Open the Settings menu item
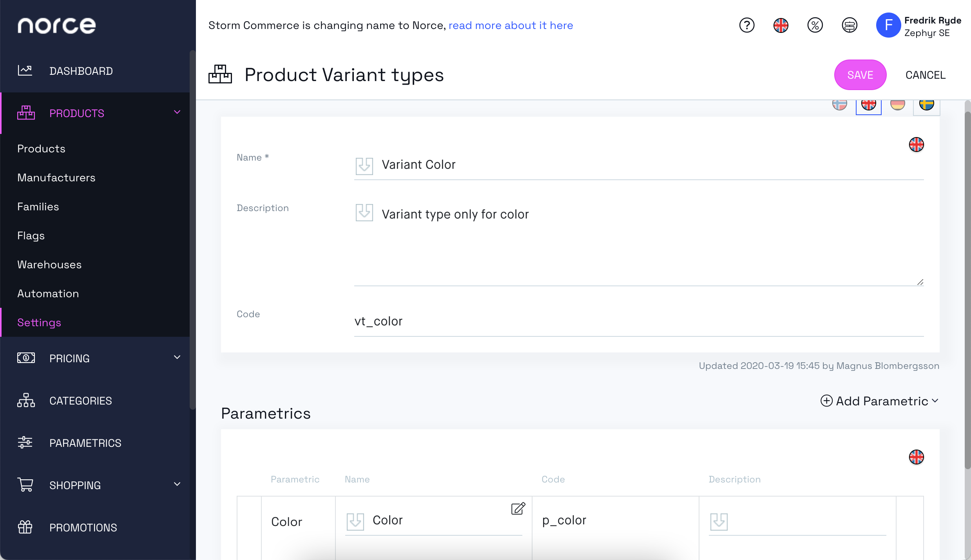 39,322
